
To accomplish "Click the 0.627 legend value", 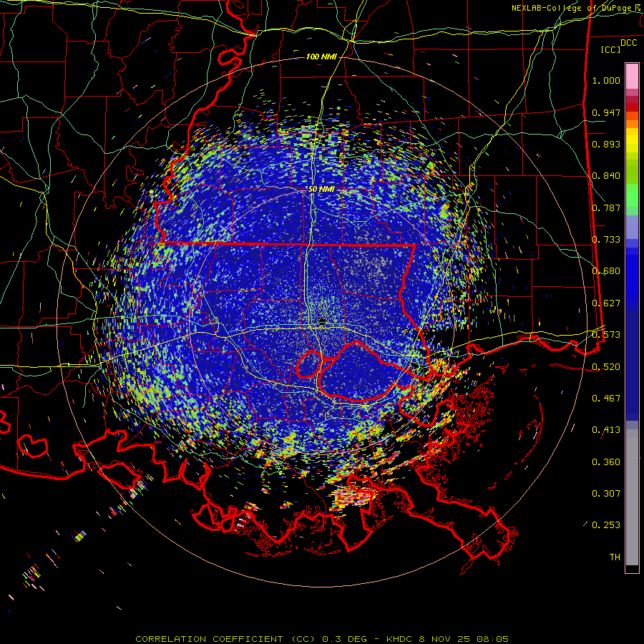I will click(x=606, y=303).
